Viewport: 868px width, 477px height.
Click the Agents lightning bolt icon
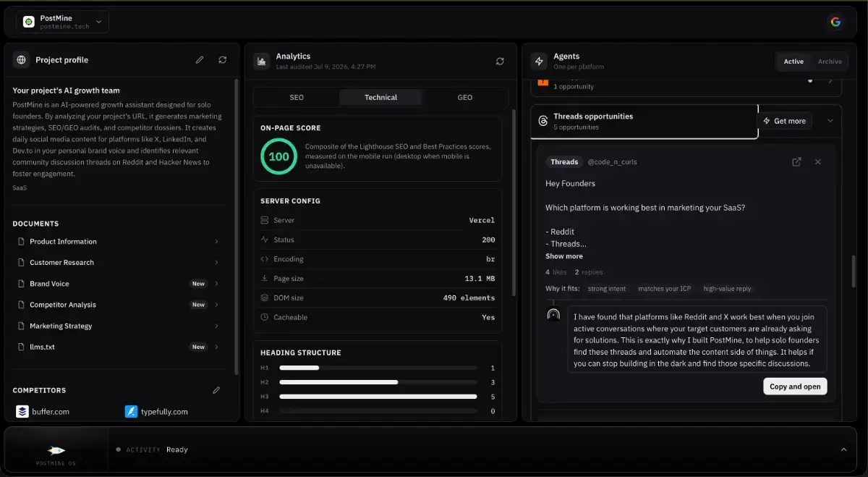click(x=539, y=62)
